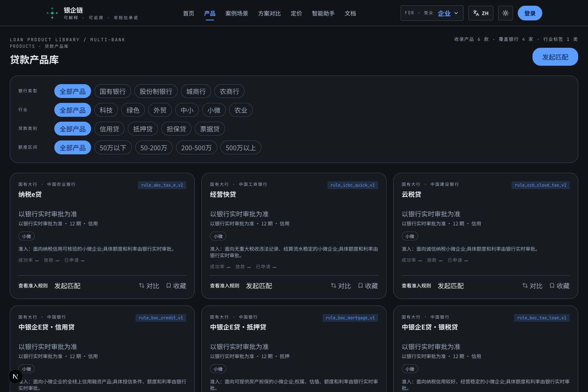The height and width of the screenshot is (392, 588).
Task: Open 查看准入规则 on the 经营快贷 card
Action: coord(225,286)
